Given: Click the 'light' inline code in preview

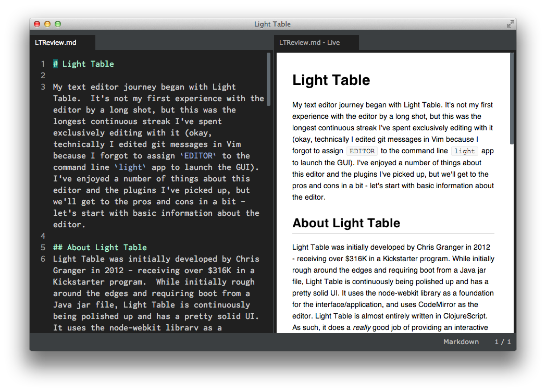Looking at the screenshot, I should 464,151.
